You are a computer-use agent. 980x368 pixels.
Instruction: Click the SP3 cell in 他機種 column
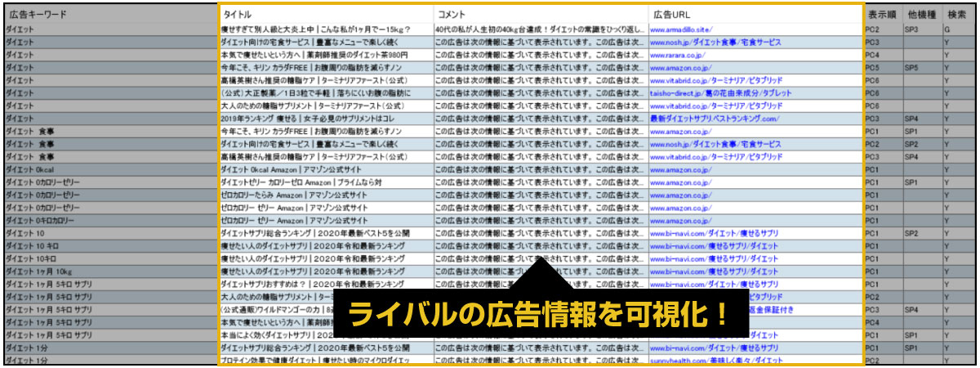[x=911, y=29]
